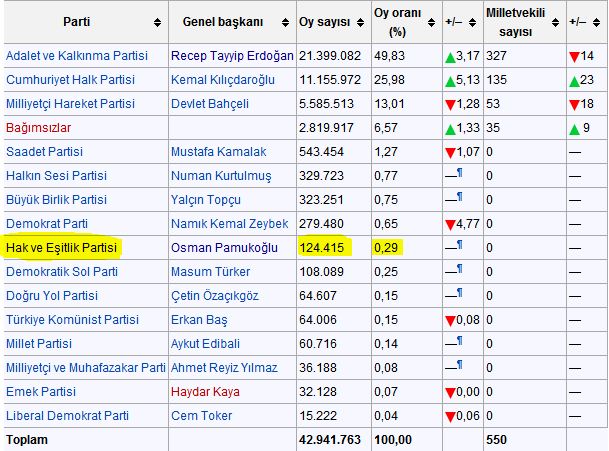Image resolution: width=609 pixels, height=451 pixels.
Task: Open Recep Tayyip Erdoğan link
Action: pyautogui.click(x=232, y=56)
